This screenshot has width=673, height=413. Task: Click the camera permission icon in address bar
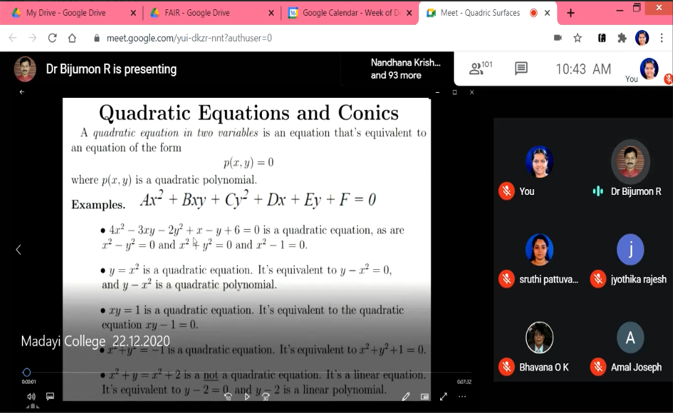click(557, 38)
